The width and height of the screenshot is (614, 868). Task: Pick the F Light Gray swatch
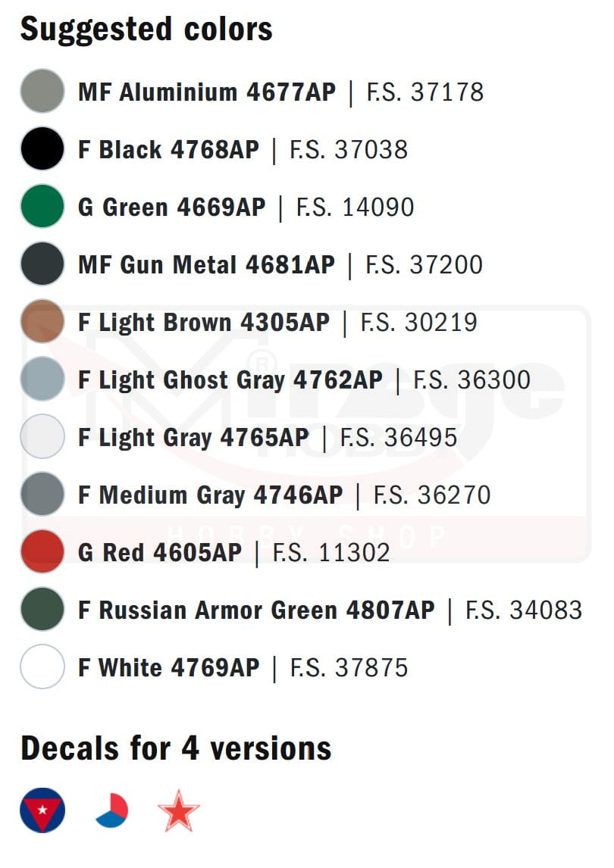42,437
